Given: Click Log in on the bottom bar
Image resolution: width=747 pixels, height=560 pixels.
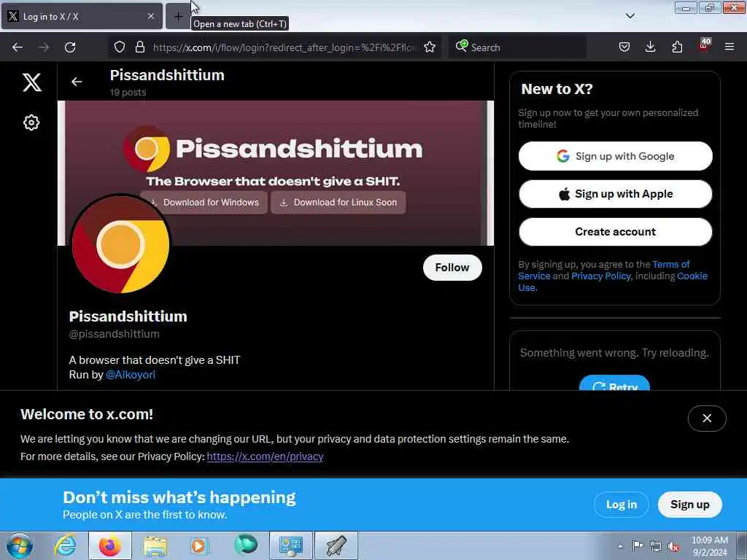Looking at the screenshot, I should click(622, 505).
